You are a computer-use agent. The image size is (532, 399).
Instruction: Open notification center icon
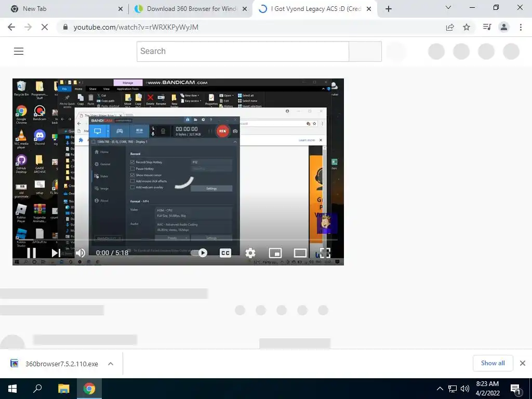click(x=516, y=389)
